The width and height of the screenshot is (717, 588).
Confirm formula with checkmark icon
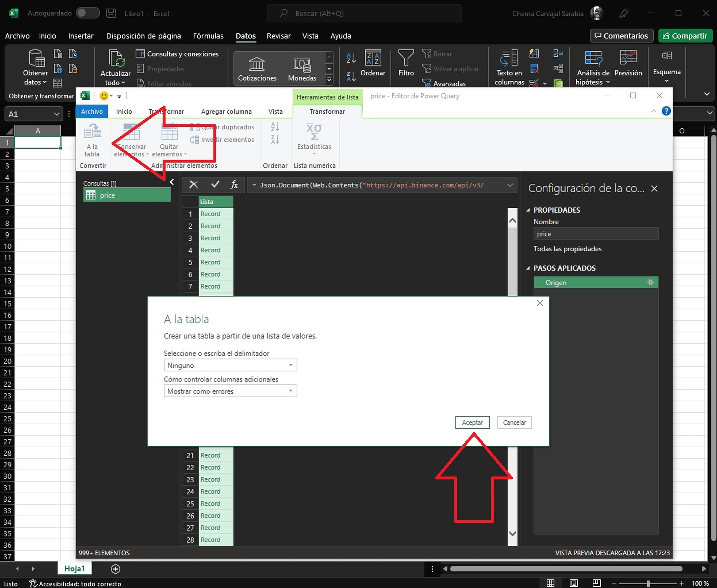(215, 185)
